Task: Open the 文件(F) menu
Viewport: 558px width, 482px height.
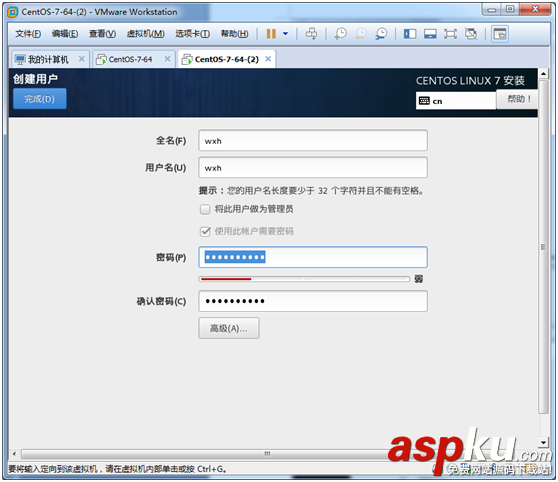Action: coord(28,34)
